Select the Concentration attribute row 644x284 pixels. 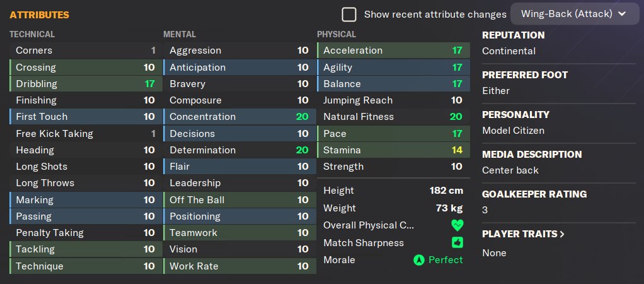[x=239, y=117]
